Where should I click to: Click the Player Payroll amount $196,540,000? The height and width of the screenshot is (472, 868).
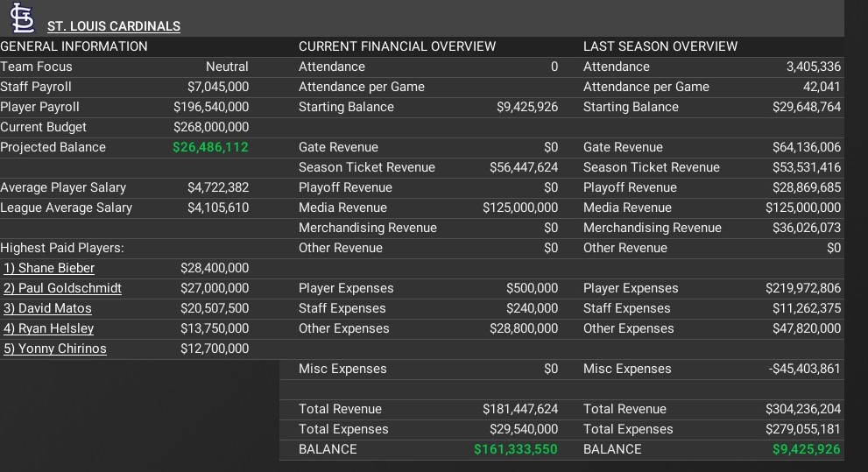(211, 107)
